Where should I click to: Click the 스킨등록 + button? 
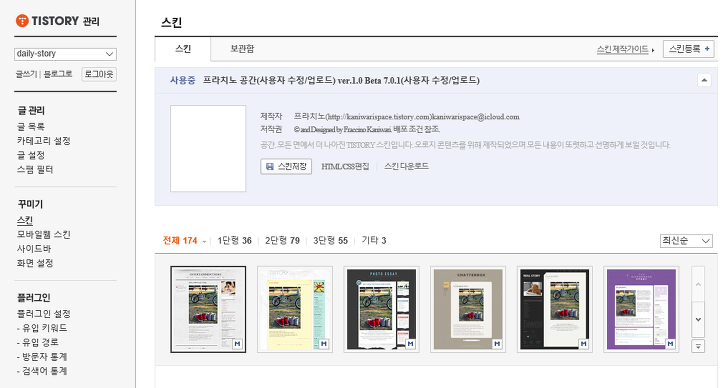[x=689, y=49]
